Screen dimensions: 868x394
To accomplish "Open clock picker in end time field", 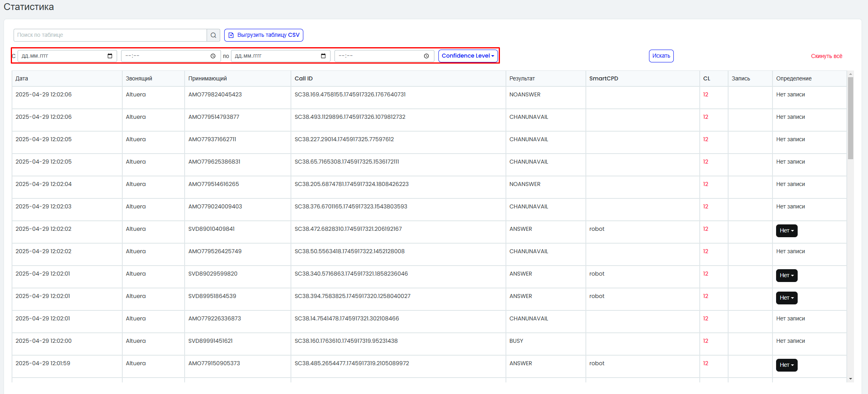I will point(426,56).
